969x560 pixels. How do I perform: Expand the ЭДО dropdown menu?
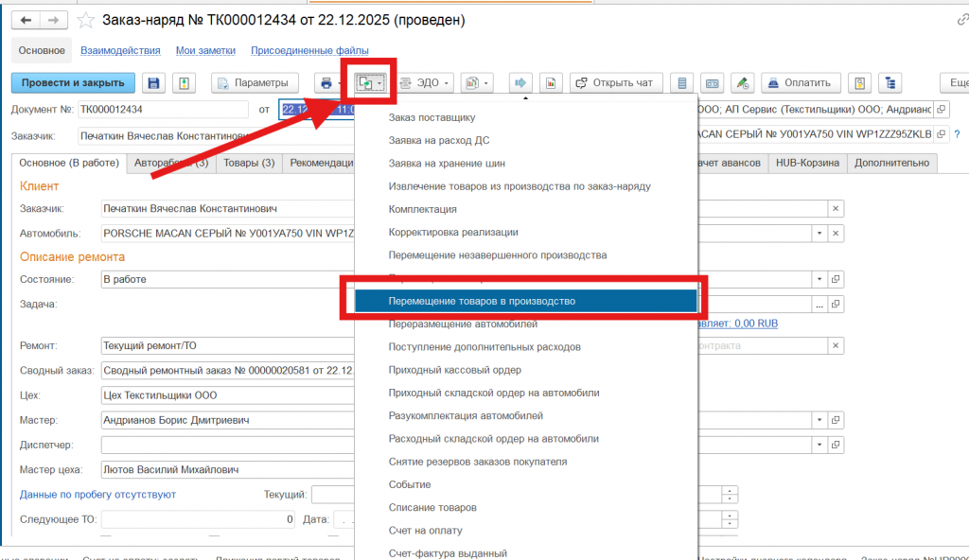click(427, 83)
